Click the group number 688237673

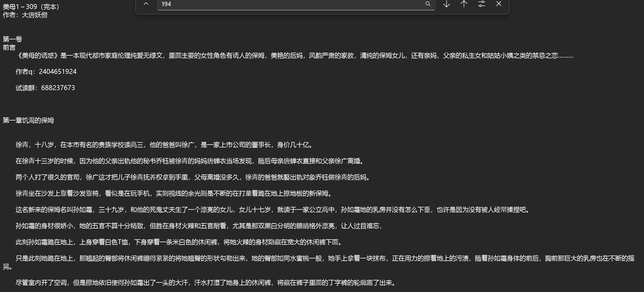58,88
